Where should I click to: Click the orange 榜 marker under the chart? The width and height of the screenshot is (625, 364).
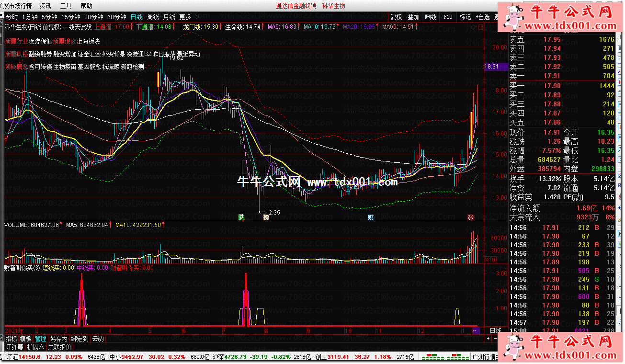point(266,217)
